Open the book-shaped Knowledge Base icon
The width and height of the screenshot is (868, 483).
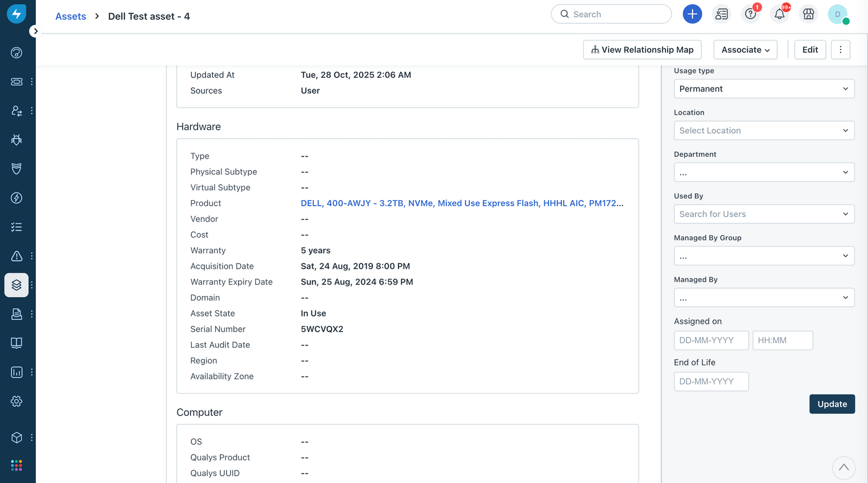(16, 343)
